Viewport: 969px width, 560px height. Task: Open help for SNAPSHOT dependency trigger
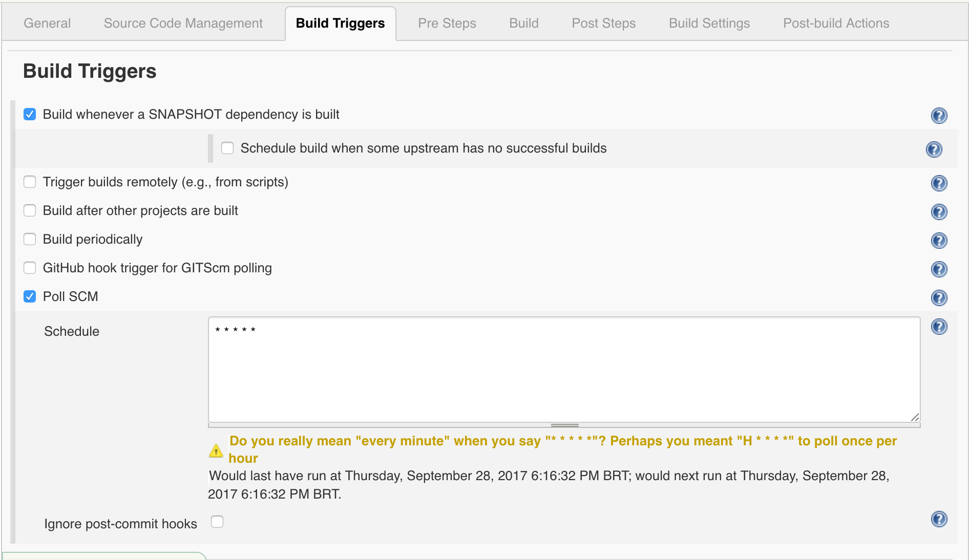(x=939, y=116)
